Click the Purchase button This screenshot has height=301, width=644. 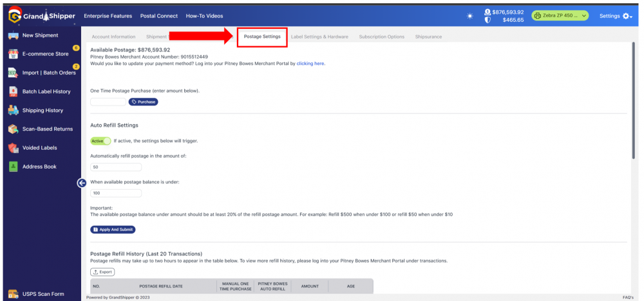pyautogui.click(x=144, y=102)
